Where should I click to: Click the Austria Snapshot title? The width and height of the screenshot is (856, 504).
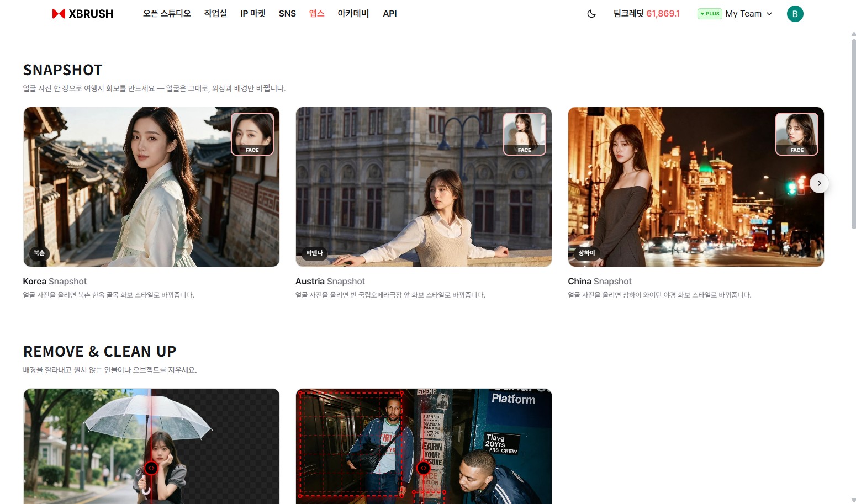click(330, 281)
